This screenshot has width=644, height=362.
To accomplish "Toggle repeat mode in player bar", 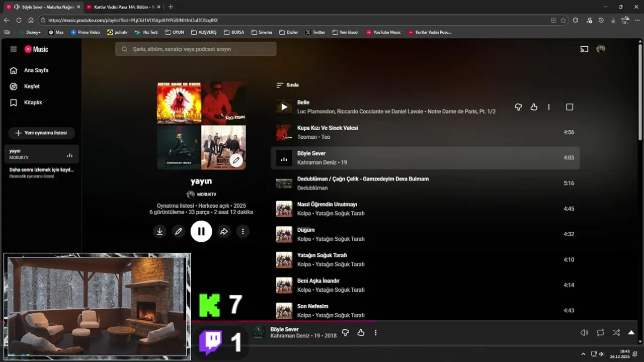I will (x=600, y=333).
